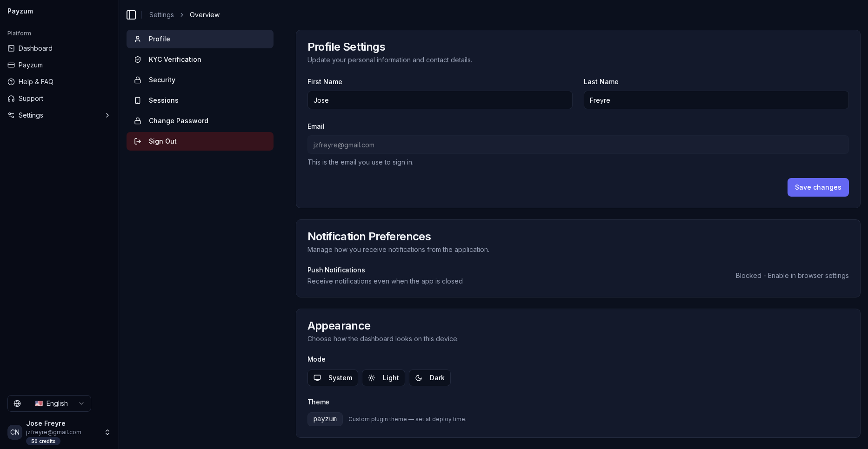Click the Profile person icon
868x449 pixels.
click(138, 39)
